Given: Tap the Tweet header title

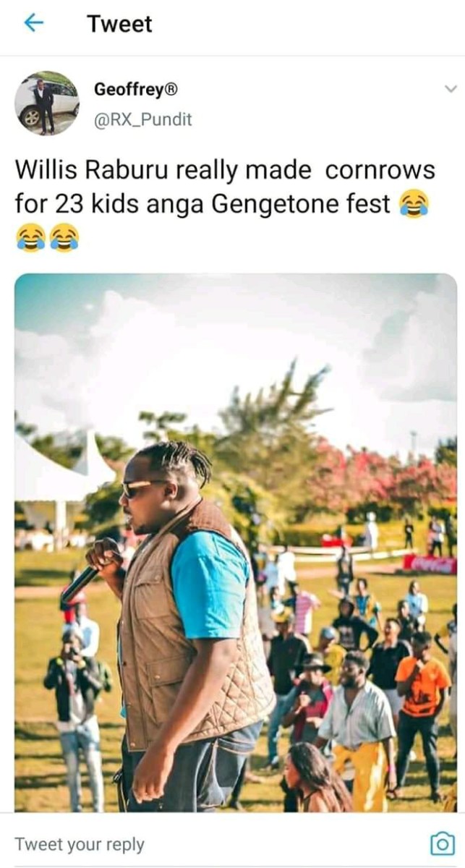Looking at the screenshot, I should (120, 24).
